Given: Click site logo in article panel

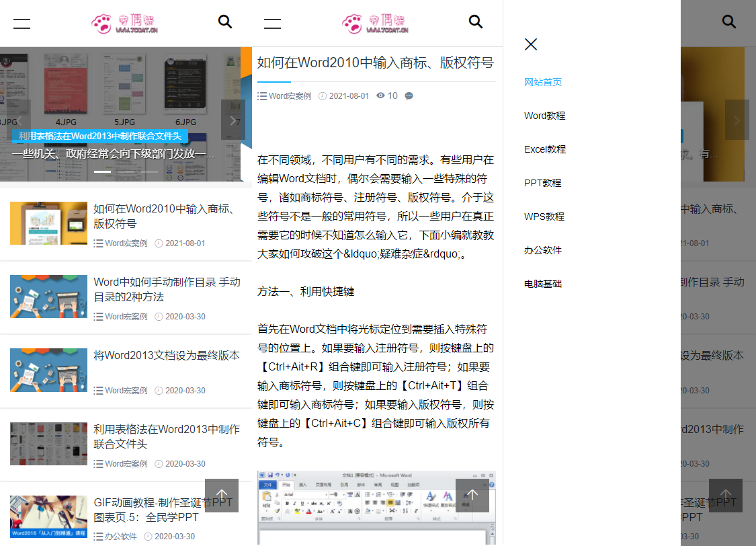Looking at the screenshot, I should tap(375, 23).
